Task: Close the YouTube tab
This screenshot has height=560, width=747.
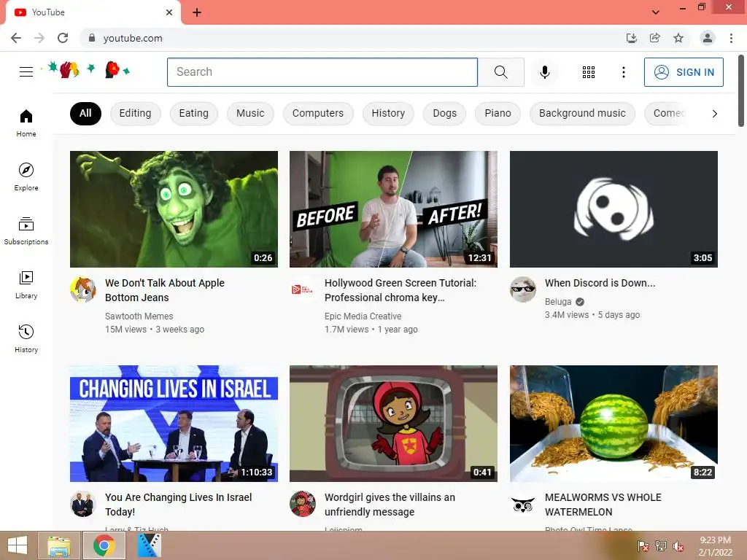Action: (x=169, y=12)
